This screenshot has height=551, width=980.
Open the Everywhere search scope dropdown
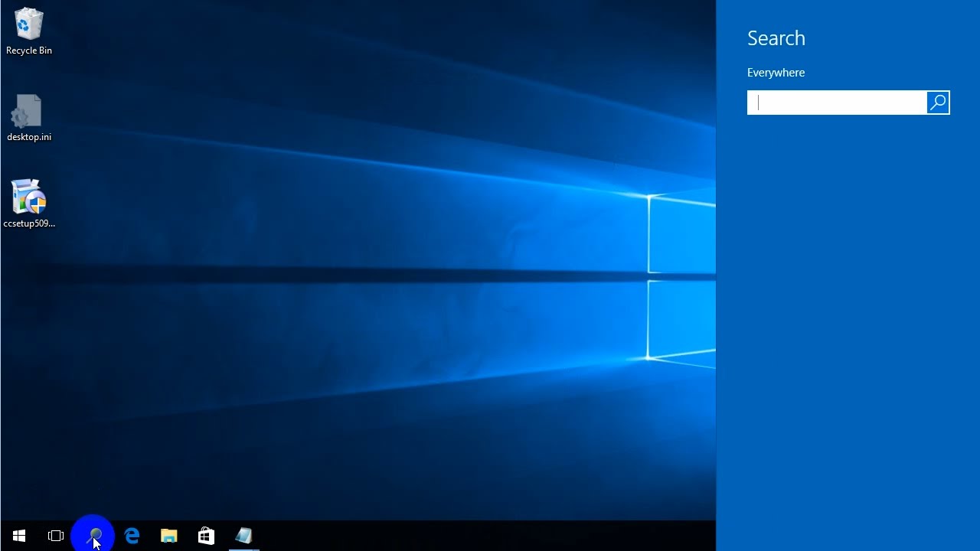(776, 73)
